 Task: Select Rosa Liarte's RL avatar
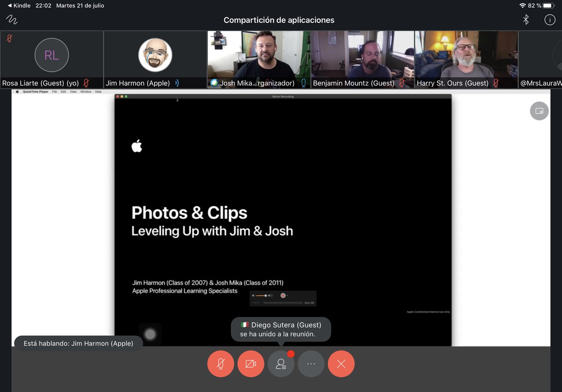(52, 55)
